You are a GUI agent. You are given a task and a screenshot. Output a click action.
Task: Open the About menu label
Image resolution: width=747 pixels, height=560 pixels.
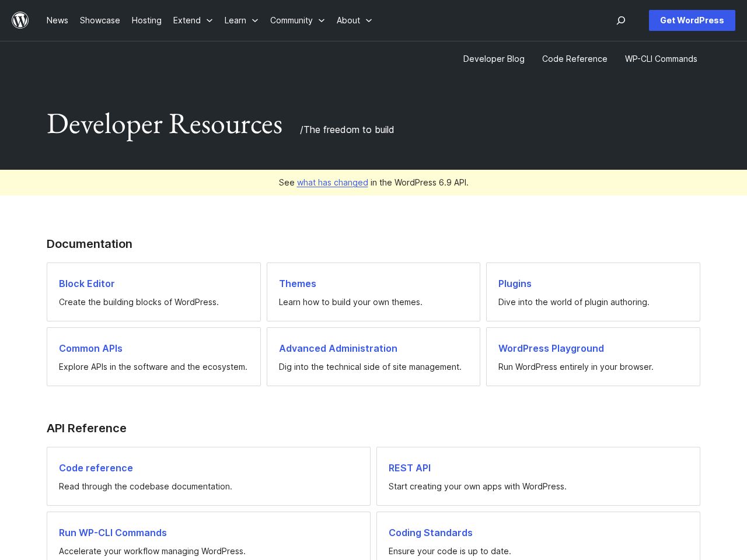click(x=348, y=20)
